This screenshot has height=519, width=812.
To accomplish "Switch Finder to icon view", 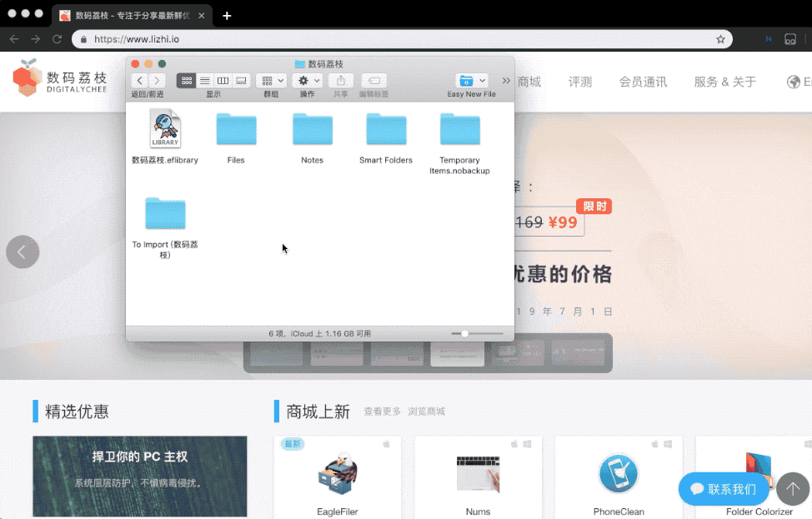I will point(187,81).
